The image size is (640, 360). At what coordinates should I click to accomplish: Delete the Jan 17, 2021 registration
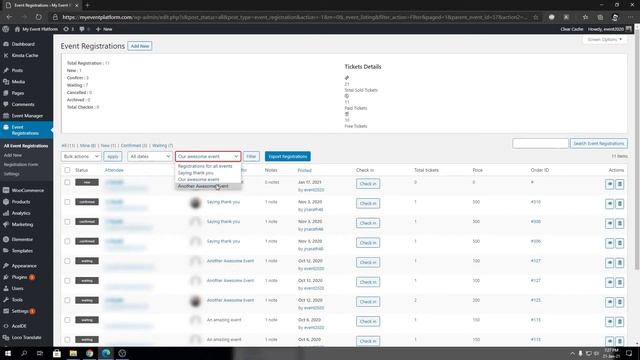[620, 184]
